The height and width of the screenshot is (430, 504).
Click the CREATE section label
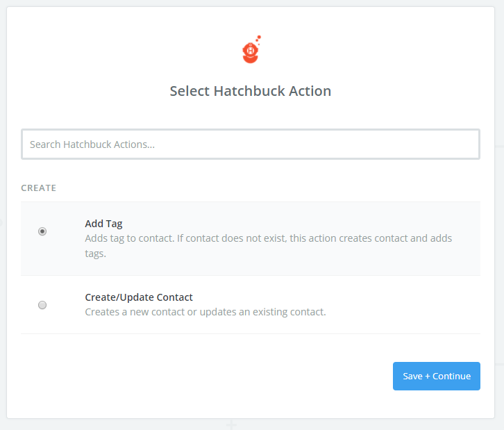tap(39, 188)
